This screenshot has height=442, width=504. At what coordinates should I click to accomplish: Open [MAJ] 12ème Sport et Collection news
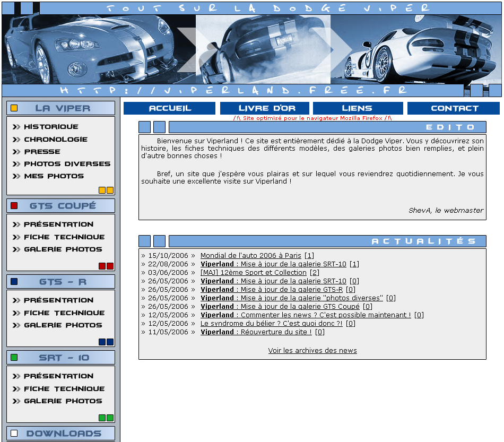253,273
